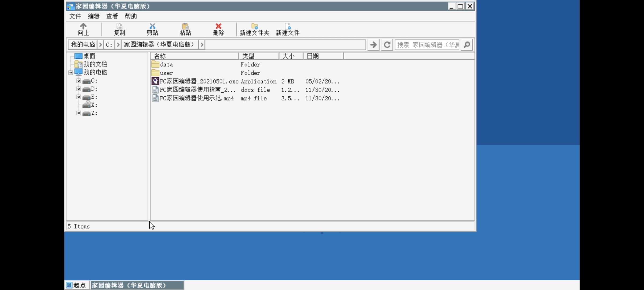Refresh the current folder view

387,45
